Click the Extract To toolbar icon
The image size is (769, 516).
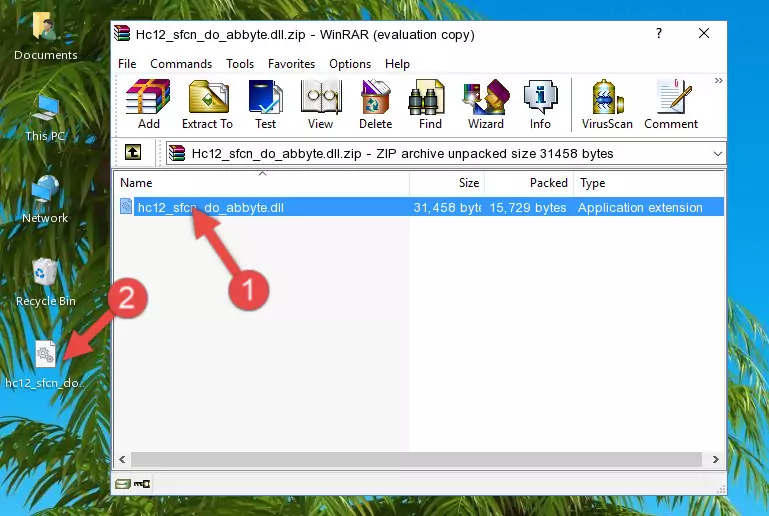click(x=207, y=104)
